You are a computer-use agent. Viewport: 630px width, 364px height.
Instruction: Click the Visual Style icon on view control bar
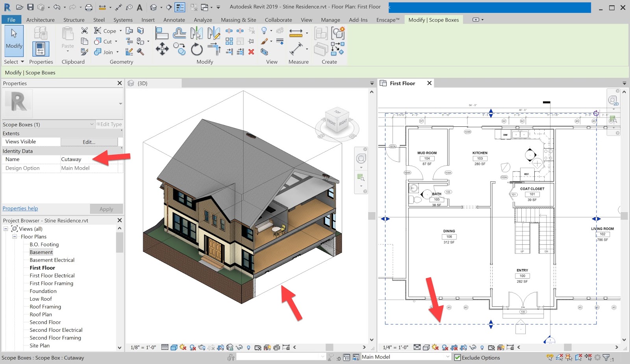[x=174, y=347]
